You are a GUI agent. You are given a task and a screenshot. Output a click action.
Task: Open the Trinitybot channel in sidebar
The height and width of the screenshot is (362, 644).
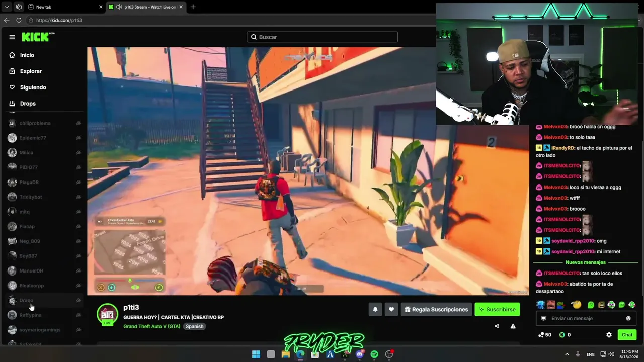(44, 197)
